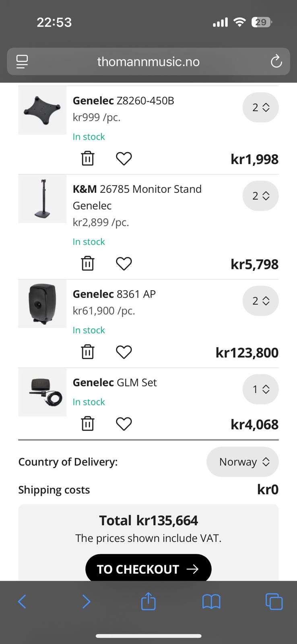Delete Genelec Z8260-450B from the cart
The image size is (297, 644).
tap(88, 159)
